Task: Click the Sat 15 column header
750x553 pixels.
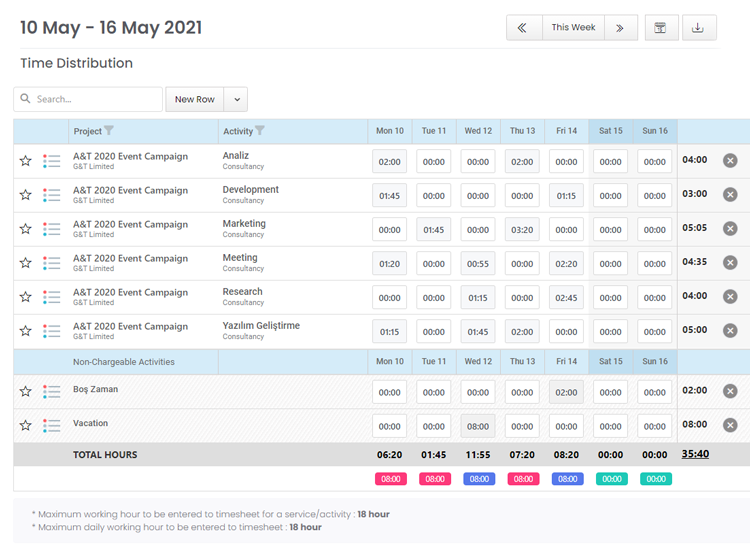Action: [610, 131]
